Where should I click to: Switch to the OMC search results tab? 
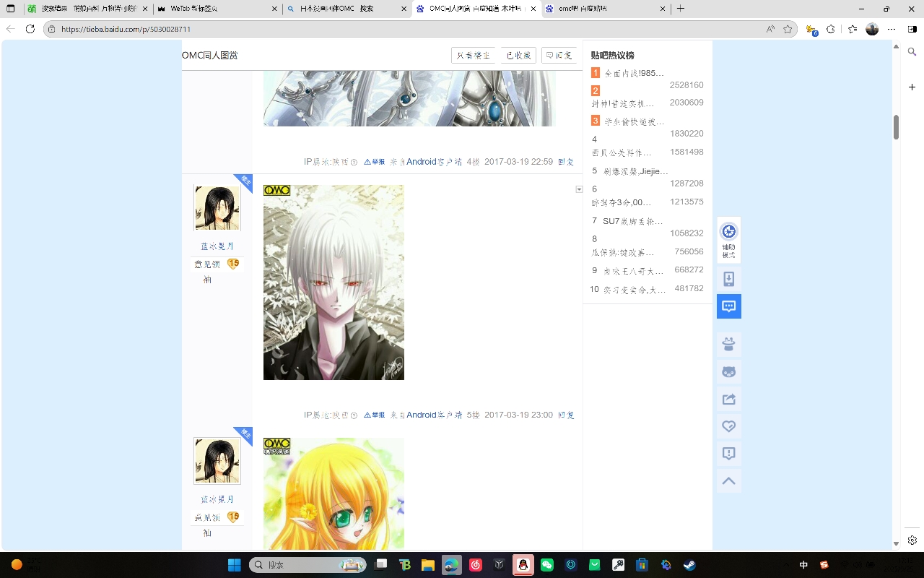[346, 9]
